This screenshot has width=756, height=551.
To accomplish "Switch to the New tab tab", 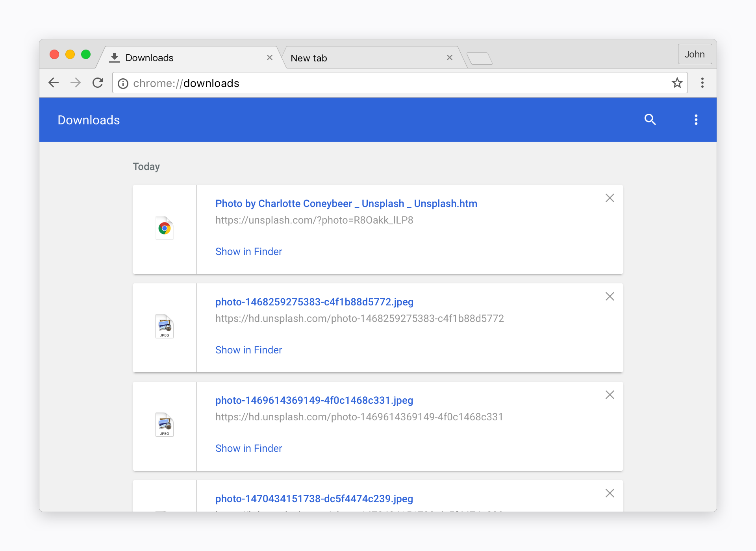I will coord(366,58).
